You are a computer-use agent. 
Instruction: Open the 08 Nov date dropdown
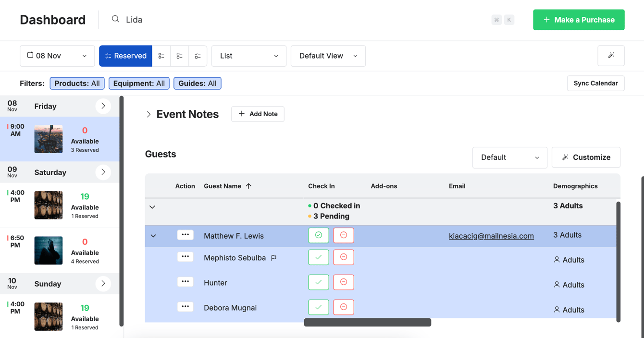[57, 56]
